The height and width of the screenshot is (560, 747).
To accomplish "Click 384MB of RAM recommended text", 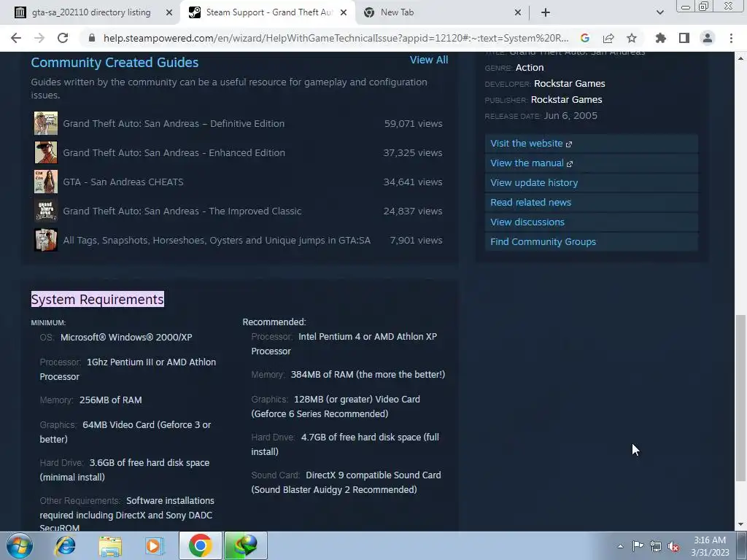I will click(368, 374).
